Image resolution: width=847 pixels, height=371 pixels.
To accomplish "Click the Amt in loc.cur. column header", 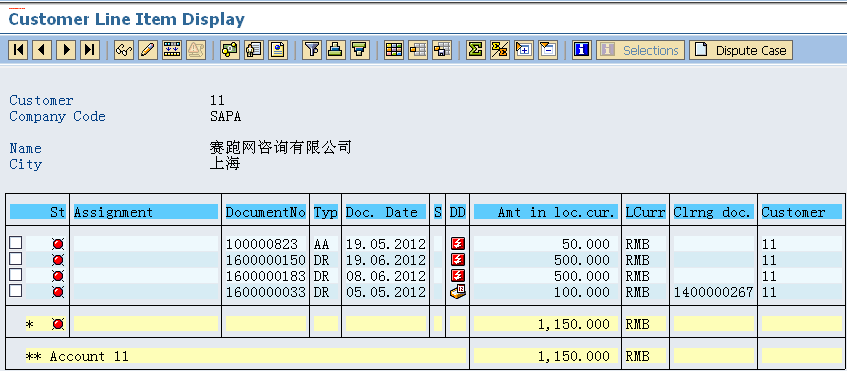I will coord(546,212).
